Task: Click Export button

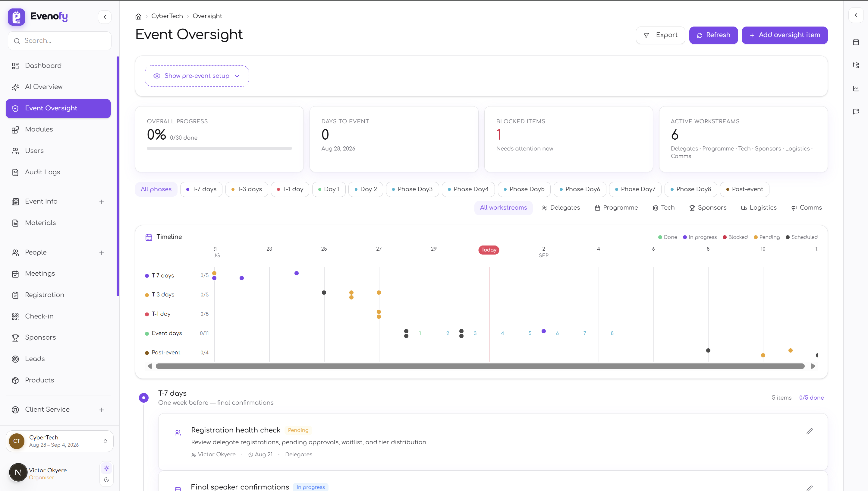Action: [x=660, y=35]
